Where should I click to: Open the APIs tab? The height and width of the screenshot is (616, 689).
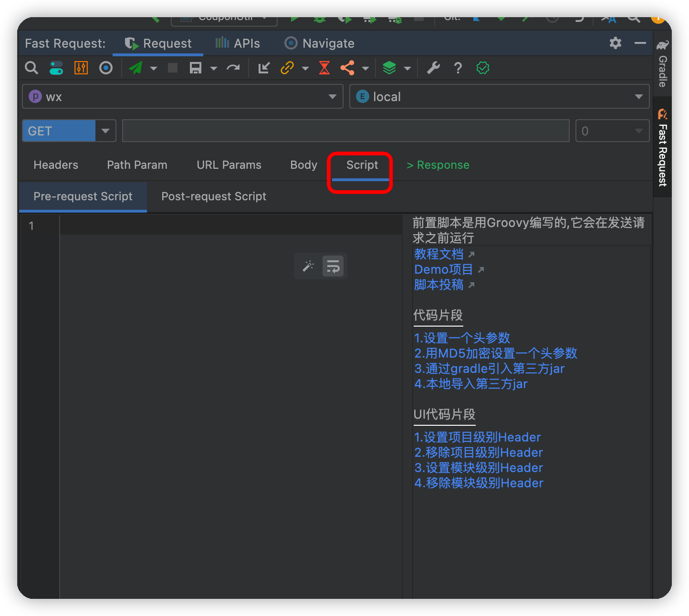point(237,43)
